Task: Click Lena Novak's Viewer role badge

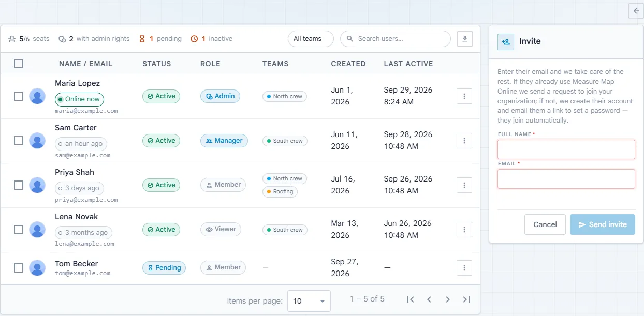Action: point(221,230)
